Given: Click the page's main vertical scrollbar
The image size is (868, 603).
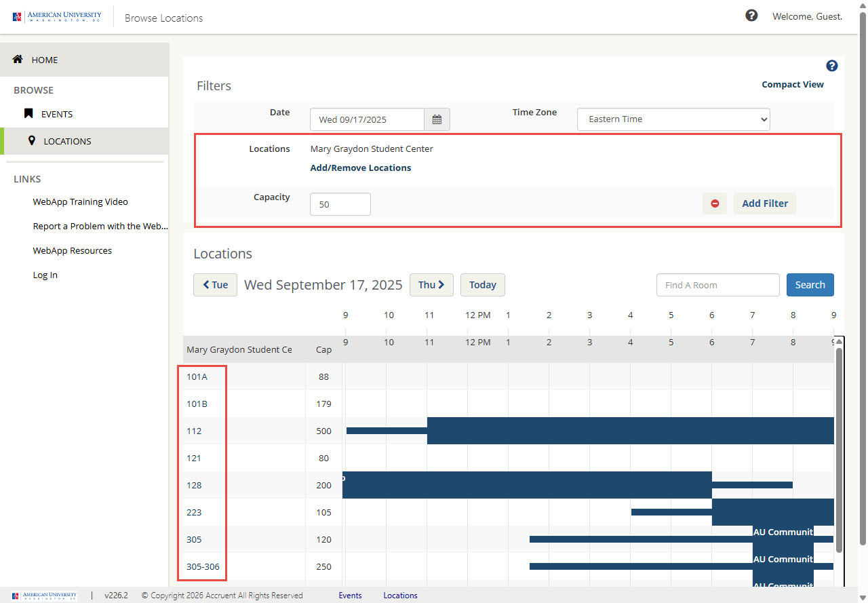Looking at the screenshot, I should (x=863, y=278).
